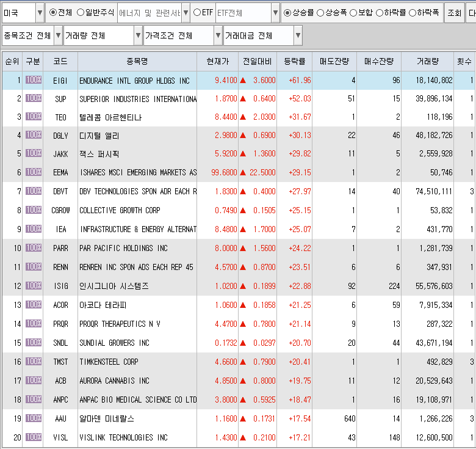The height and width of the screenshot is (449, 476).
Task: Click the 100% badge in TMST row
Action: coord(34,361)
